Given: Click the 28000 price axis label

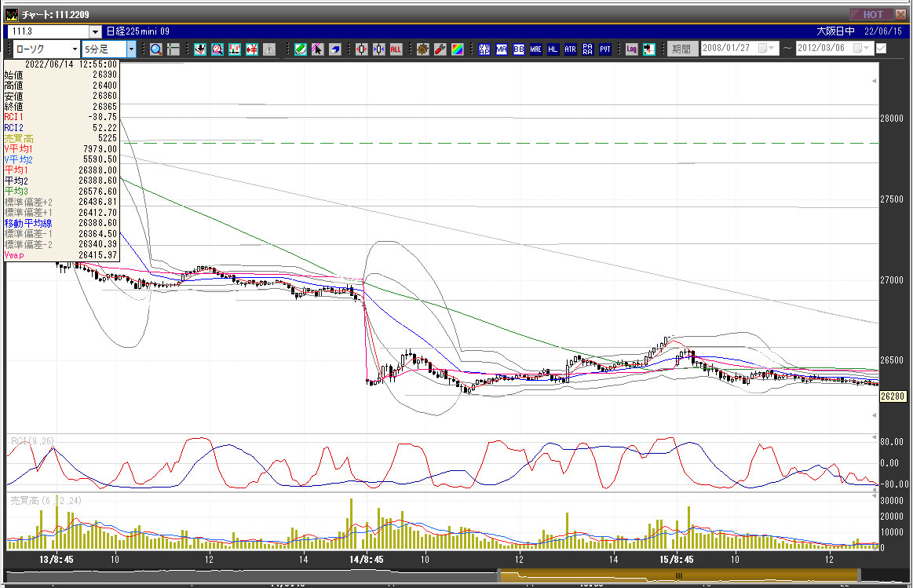Looking at the screenshot, I should [x=892, y=119].
